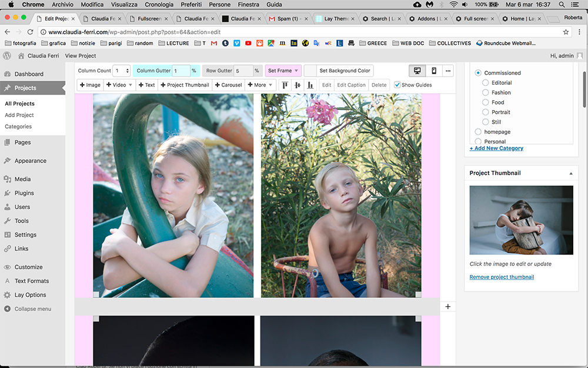Go to Add Project submenu item
The width and height of the screenshot is (588, 368).
(x=19, y=115)
